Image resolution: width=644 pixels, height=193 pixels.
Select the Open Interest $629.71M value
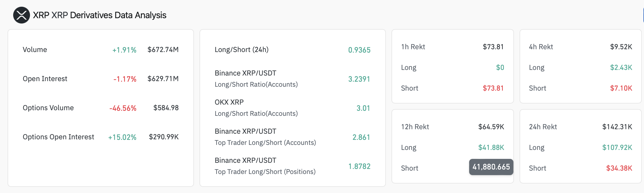tap(163, 79)
